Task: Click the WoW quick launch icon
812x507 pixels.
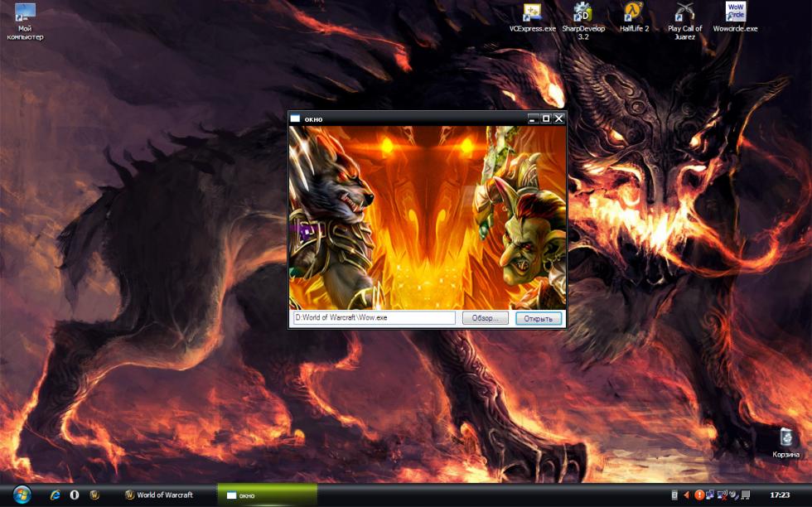Action: tap(94, 495)
